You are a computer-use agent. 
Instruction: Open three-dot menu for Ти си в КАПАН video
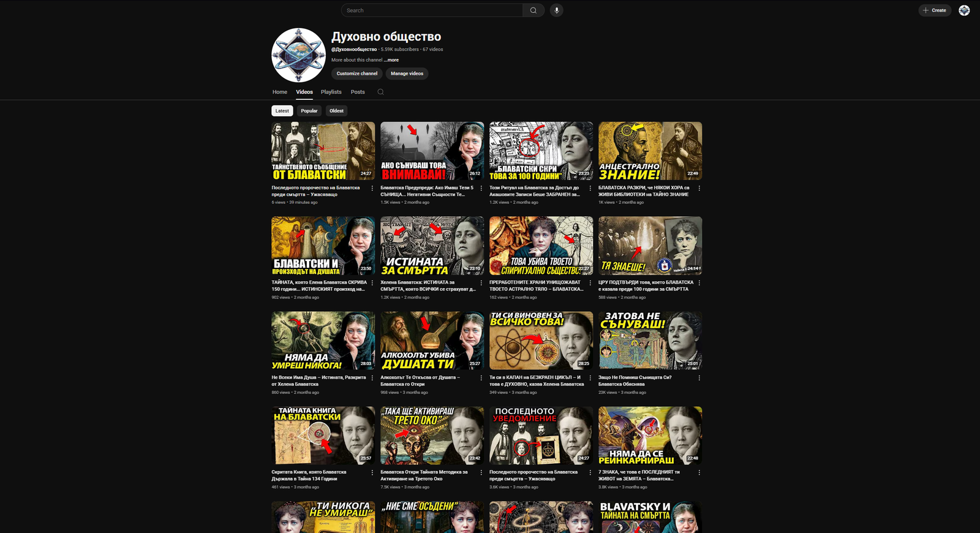590,378
